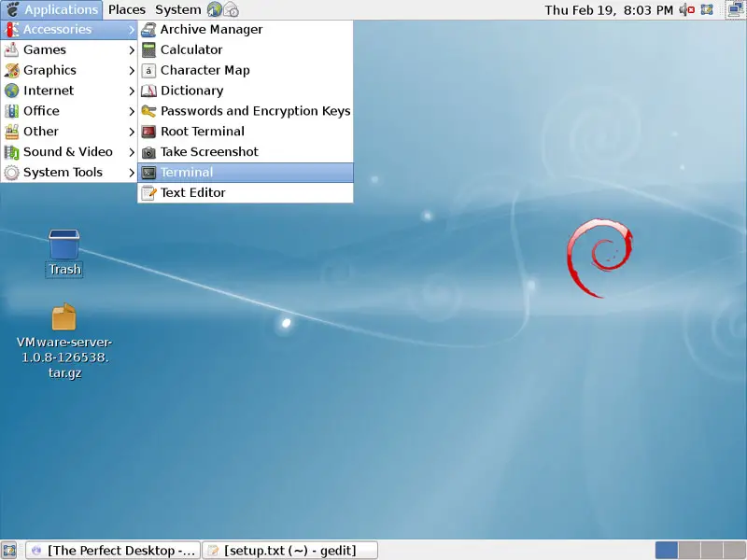
Task: Click the Text Editor notepad icon
Action: (x=148, y=193)
